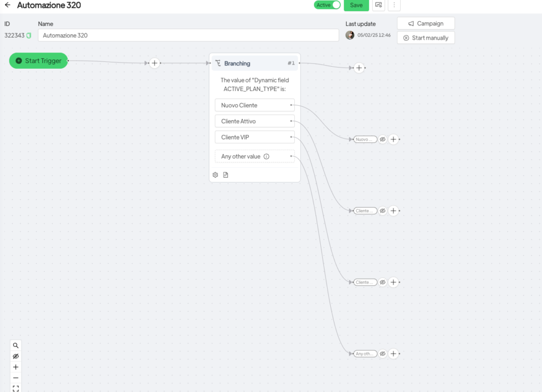542x392 pixels.
Task: Click the image settings icon beside Save
Action: pos(378,5)
